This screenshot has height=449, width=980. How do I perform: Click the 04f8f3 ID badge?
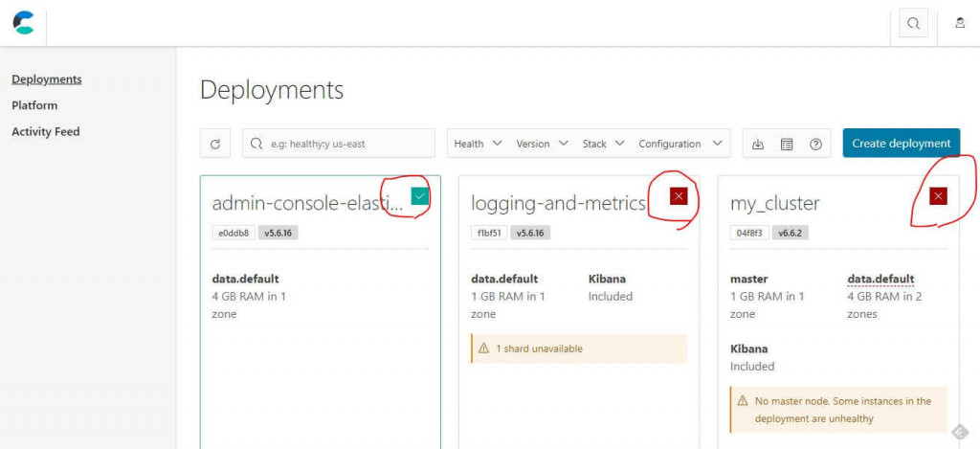(x=750, y=234)
